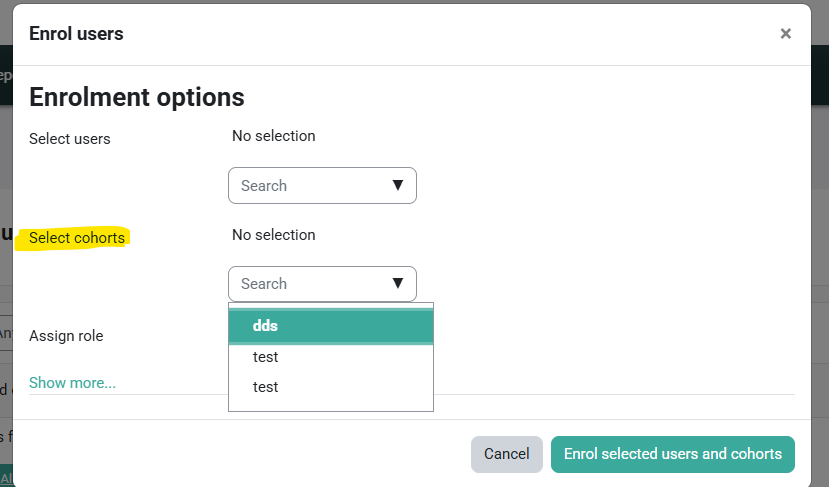Click the highlighted "Select cohorts" label
The width and height of the screenshot is (829, 487).
pyautogui.click(x=77, y=238)
